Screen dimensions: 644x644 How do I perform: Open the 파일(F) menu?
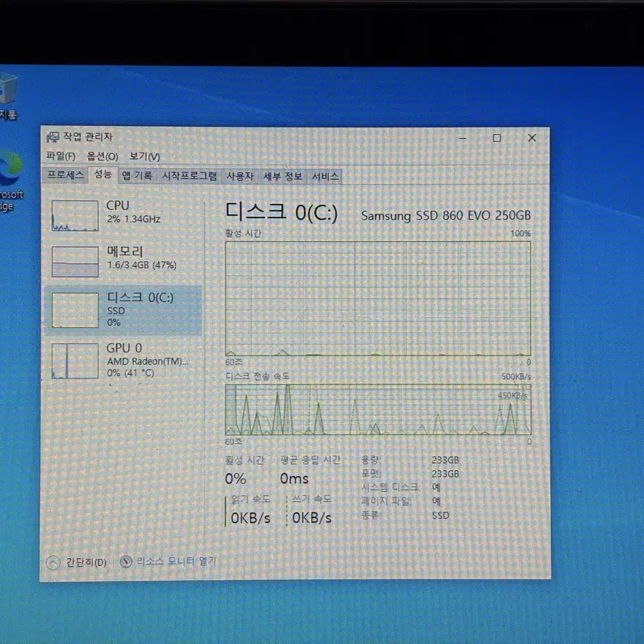tap(61, 156)
